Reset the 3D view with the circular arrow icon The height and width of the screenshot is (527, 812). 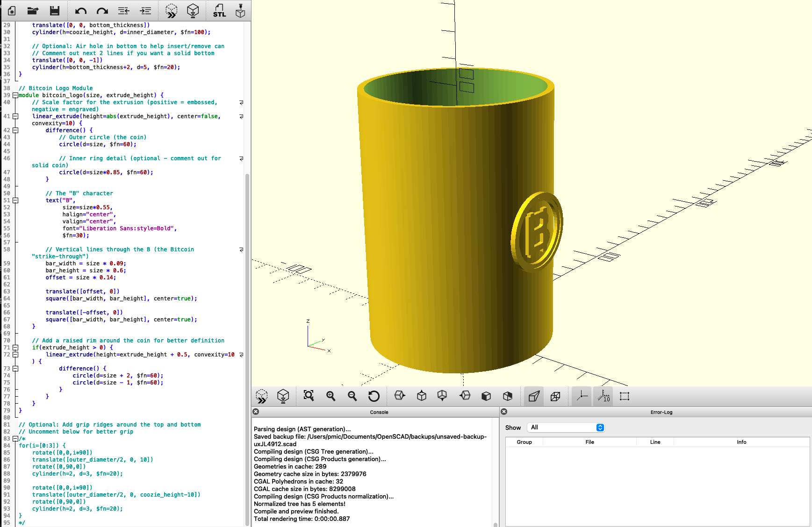pos(374,396)
